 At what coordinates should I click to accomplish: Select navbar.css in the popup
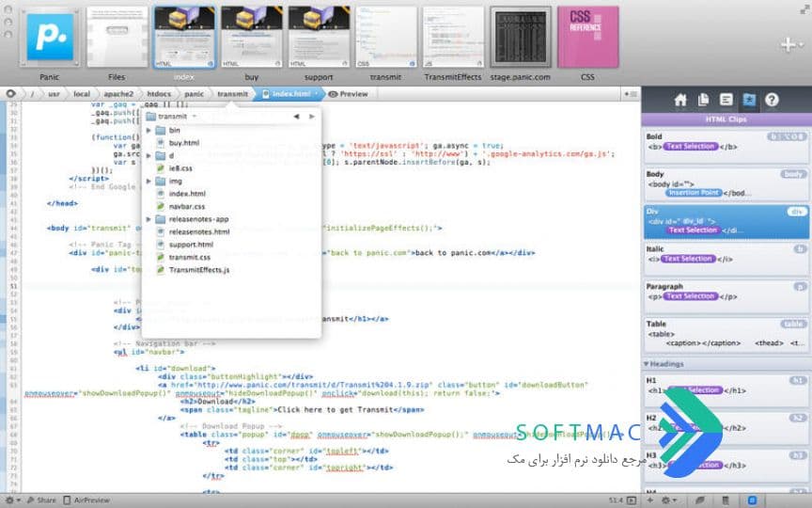[231, 206]
